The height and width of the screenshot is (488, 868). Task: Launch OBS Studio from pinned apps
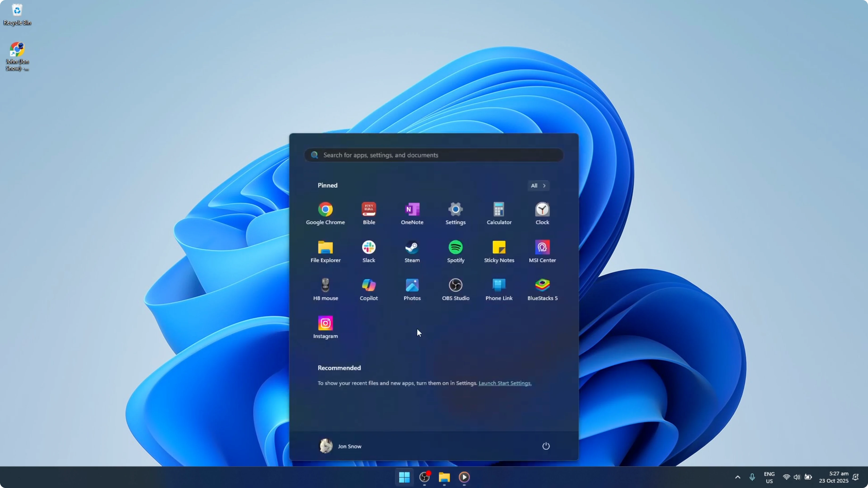[455, 290]
